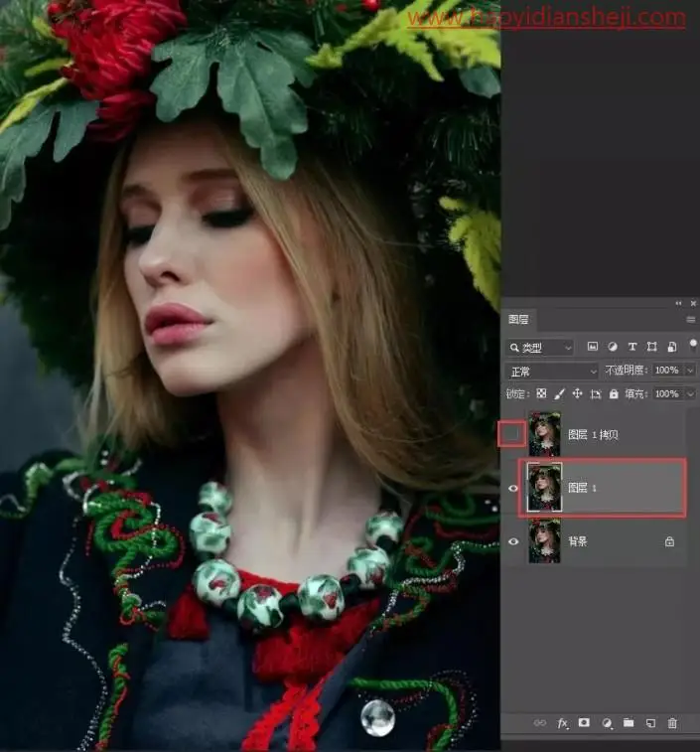
Task: Lock image pixels brush icon
Action: click(x=559, y=393)
